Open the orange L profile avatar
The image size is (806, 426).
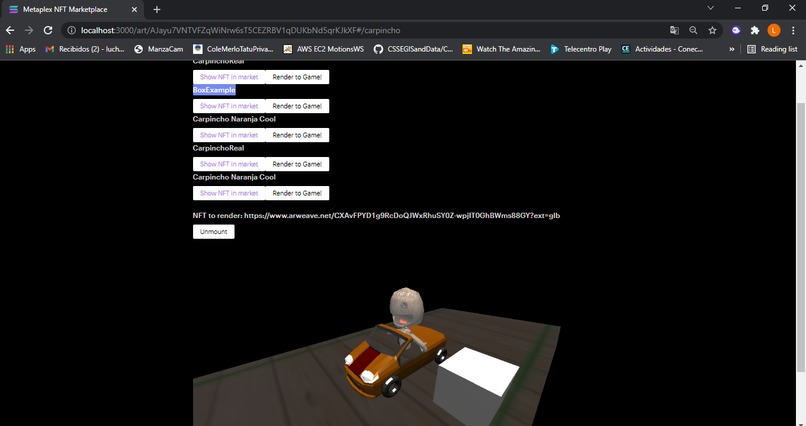pos(774,30)
